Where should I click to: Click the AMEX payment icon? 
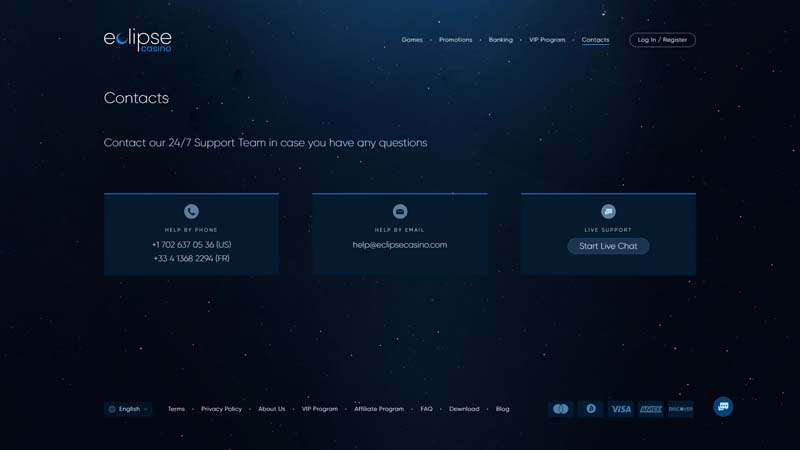click(x=651, y=409)
